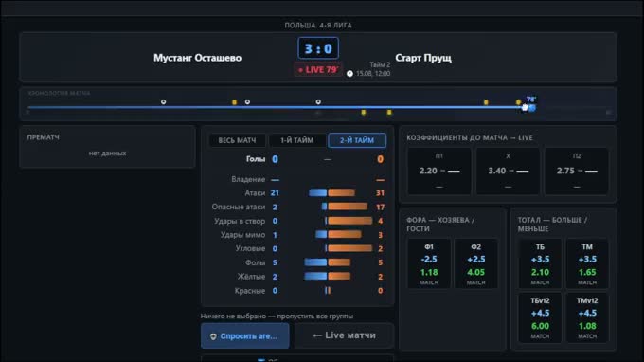Click the Фолы stats row label
The height and width of the screenshot is (362, 644).
point(255,262)
